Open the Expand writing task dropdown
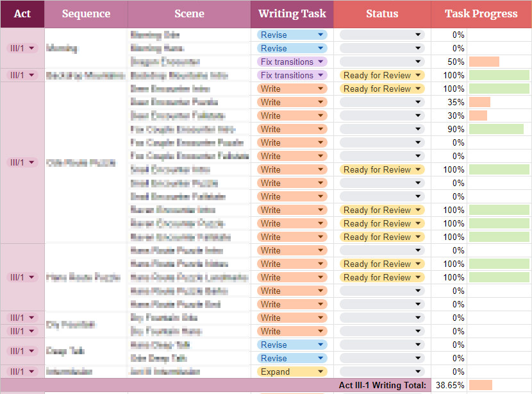The width and height of the screenshot is (532, 394). tap(292, 372)
